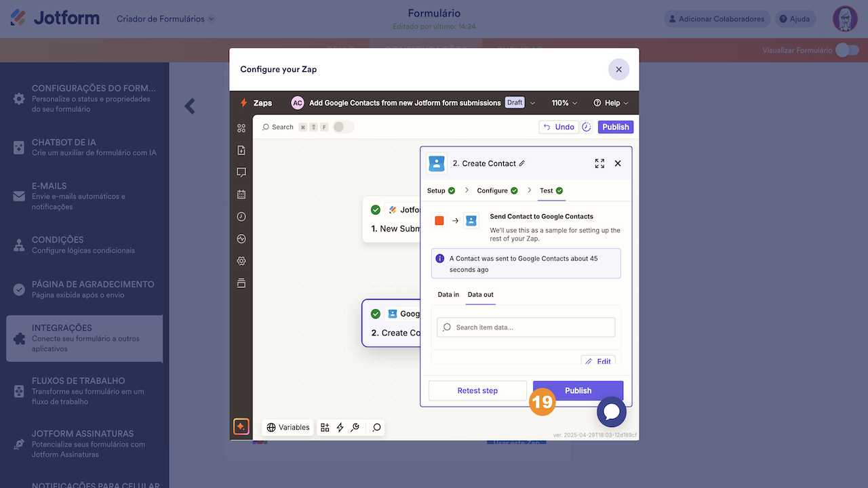Open the Draft status chevron dropdown

tap(532, 103)
